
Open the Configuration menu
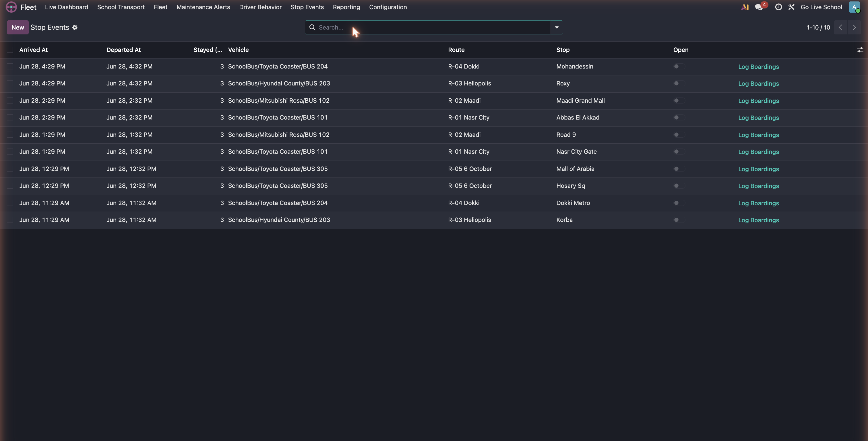pyautogui.click(x=388, y=7)
